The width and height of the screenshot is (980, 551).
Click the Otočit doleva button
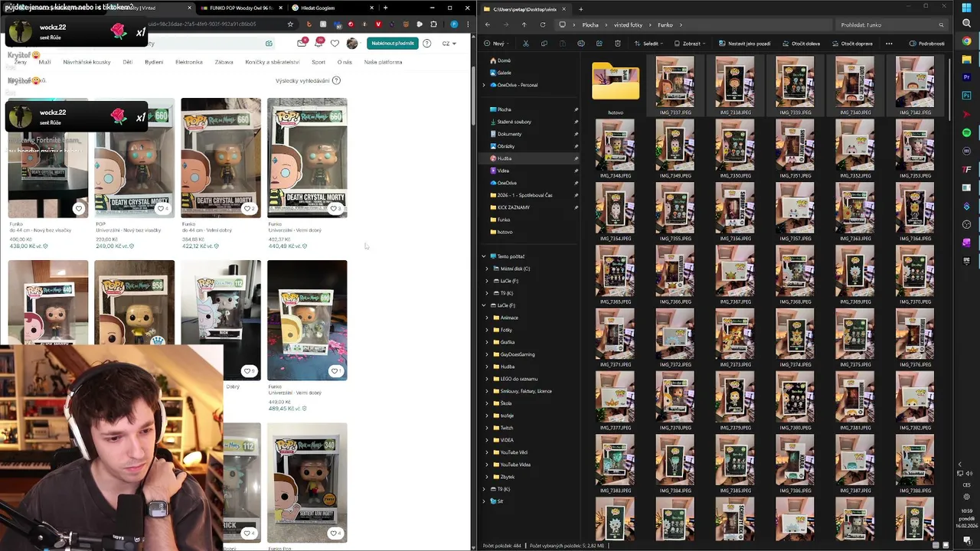[x=800, y=44]
